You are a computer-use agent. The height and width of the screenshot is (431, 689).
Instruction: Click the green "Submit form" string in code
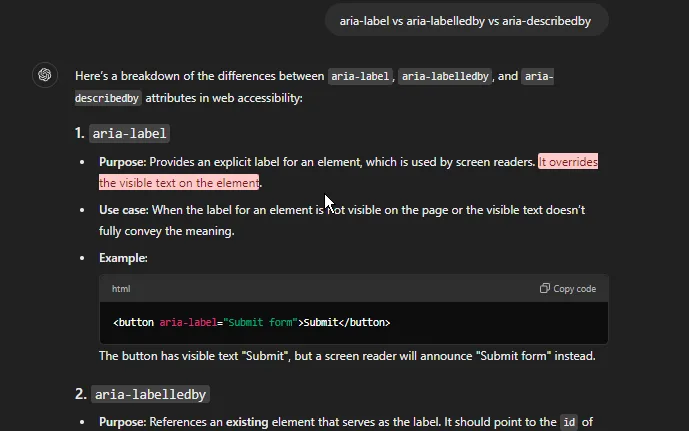coord(260,323)
